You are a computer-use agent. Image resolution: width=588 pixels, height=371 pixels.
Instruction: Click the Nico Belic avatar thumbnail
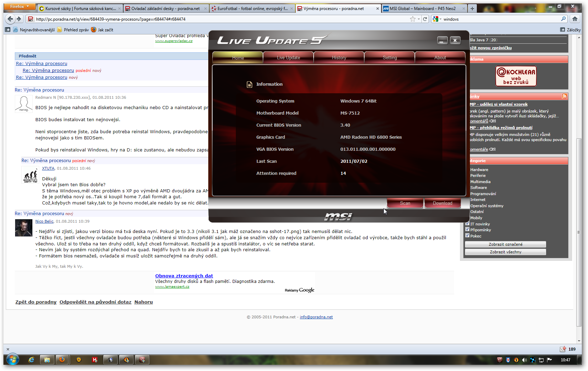coord(23,228)
